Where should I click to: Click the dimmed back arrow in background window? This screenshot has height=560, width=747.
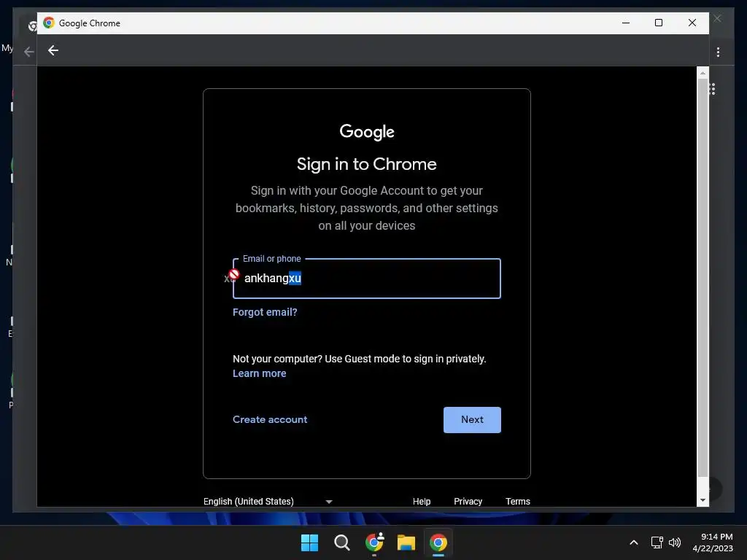click(29, 52)
